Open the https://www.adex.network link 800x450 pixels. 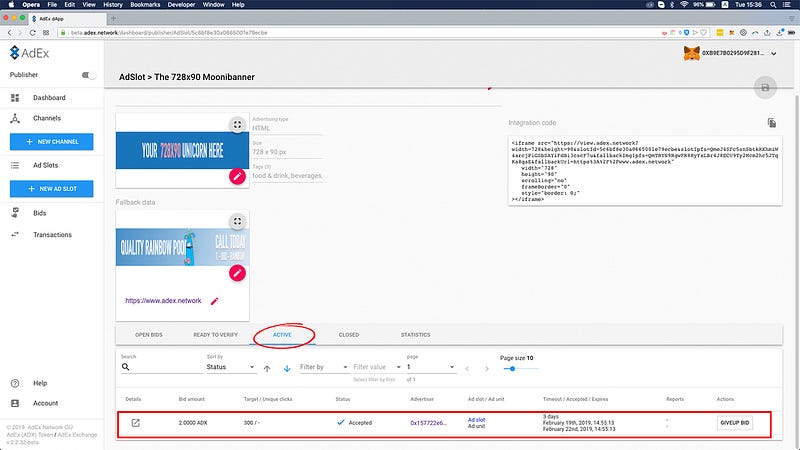(163, 301)
